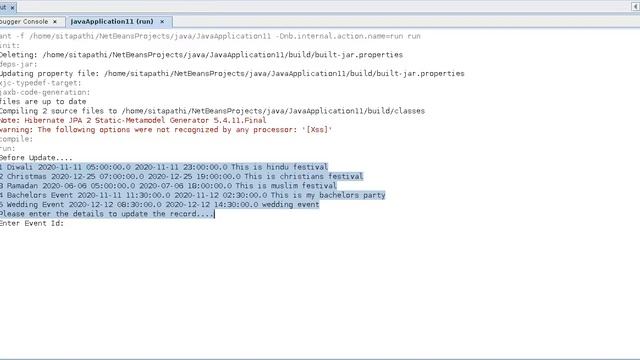The image size is (640, 360).
Task: Open the Debugger Console tab
Action: click(x=24, y=22)
